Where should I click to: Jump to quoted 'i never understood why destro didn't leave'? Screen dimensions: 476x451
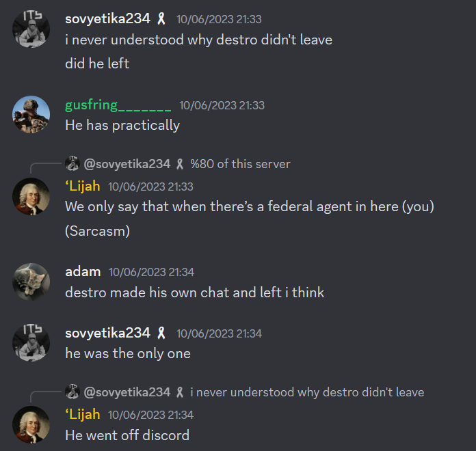(307, 392)
